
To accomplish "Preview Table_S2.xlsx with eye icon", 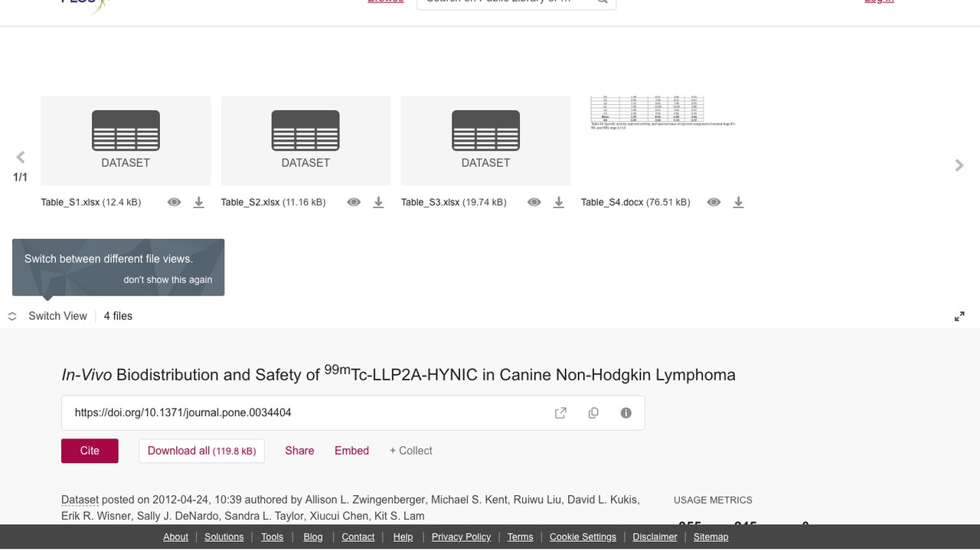I will pos(354,202).
